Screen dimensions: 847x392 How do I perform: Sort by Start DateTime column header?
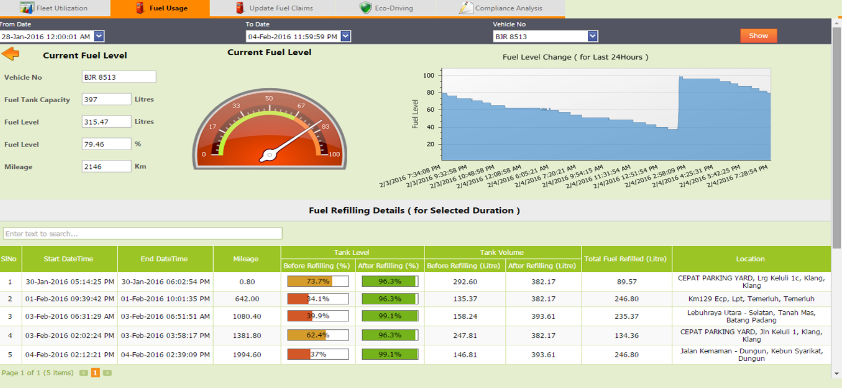tap(69, 259)
